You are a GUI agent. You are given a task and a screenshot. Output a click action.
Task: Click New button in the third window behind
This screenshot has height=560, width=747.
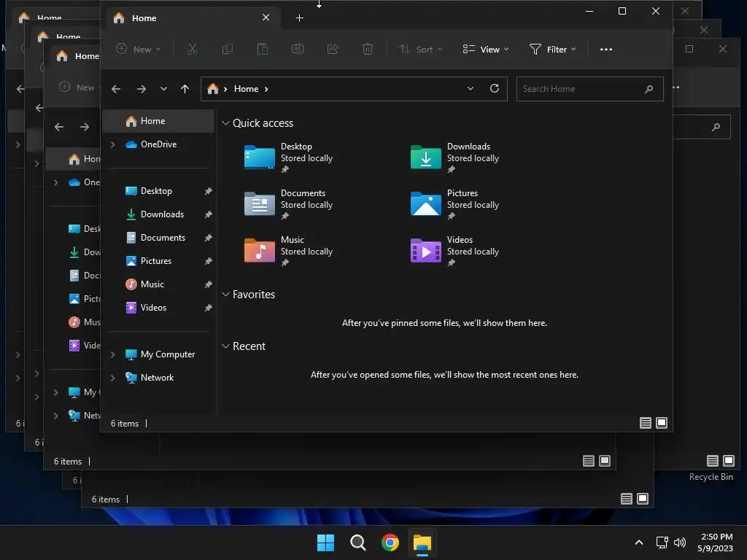[77, 87]
